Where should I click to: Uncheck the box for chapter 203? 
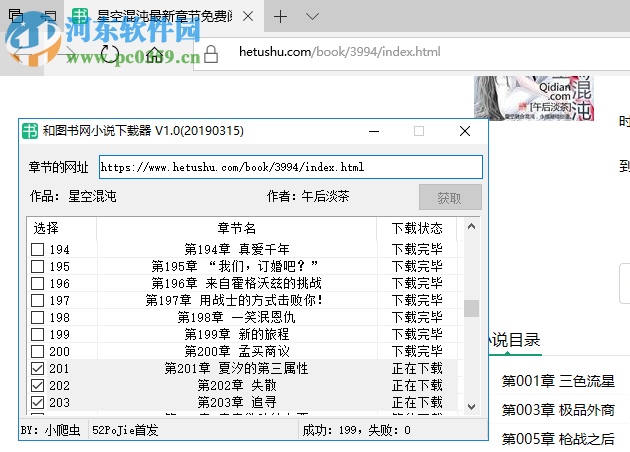pos(37,403)
